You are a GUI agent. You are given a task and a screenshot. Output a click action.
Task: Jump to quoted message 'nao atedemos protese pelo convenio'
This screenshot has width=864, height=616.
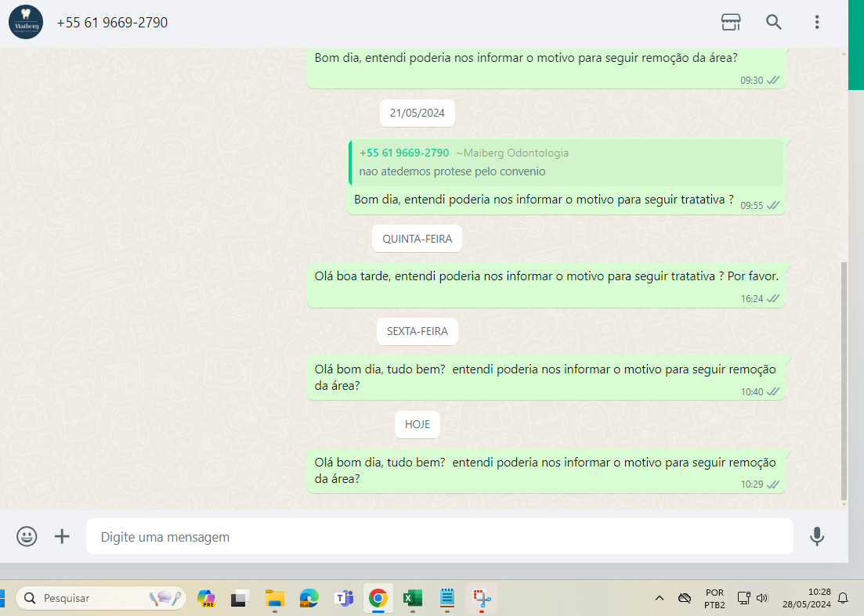pyautogui.click(x=566, y=163)
